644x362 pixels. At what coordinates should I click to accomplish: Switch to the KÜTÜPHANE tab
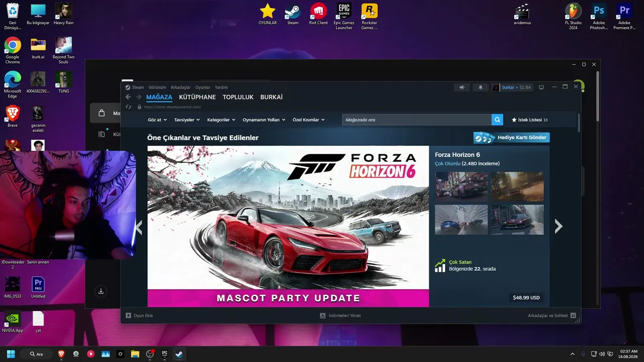pyautogui.click(x=197, y=97)
